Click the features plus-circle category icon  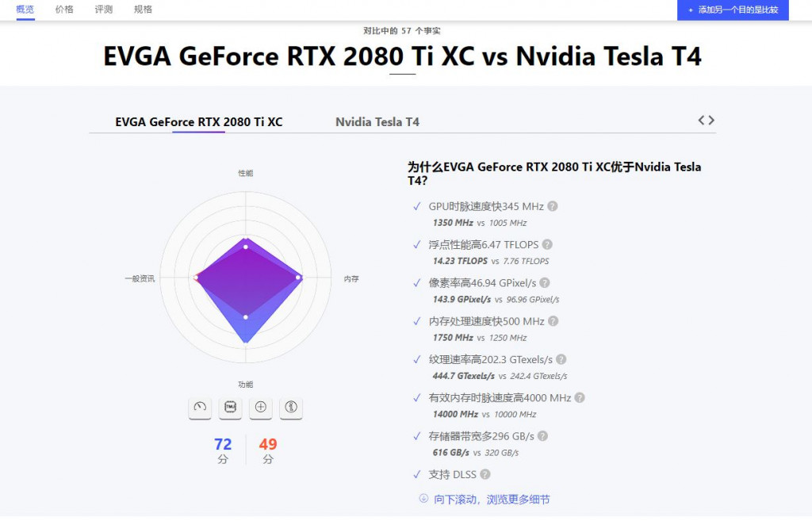[x=260, y=407]
